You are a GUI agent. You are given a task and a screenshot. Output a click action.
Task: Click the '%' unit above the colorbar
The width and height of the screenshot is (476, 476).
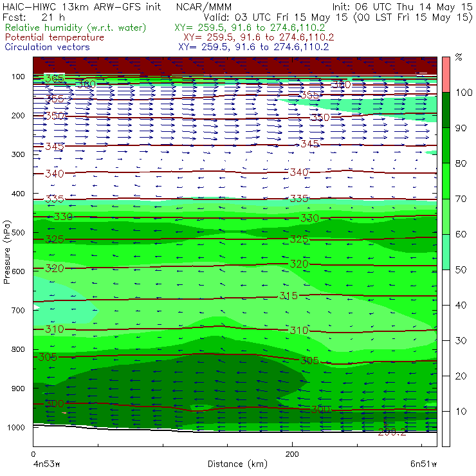coord(459,57)
